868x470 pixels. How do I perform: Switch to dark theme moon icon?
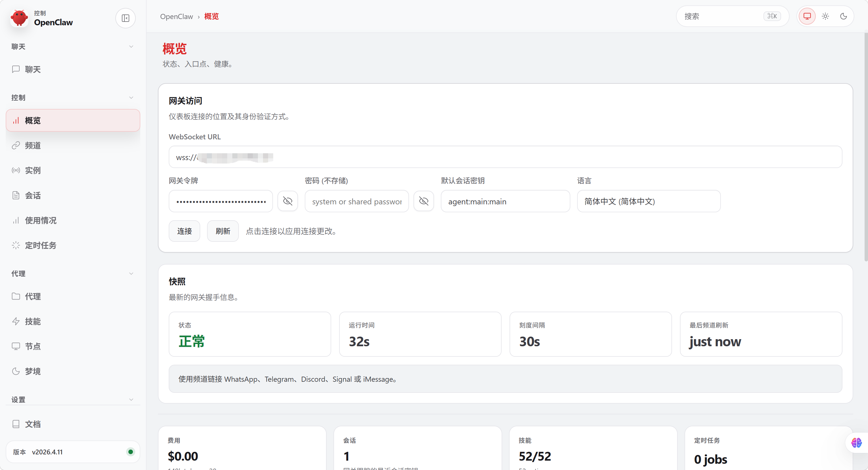point(843,16)
